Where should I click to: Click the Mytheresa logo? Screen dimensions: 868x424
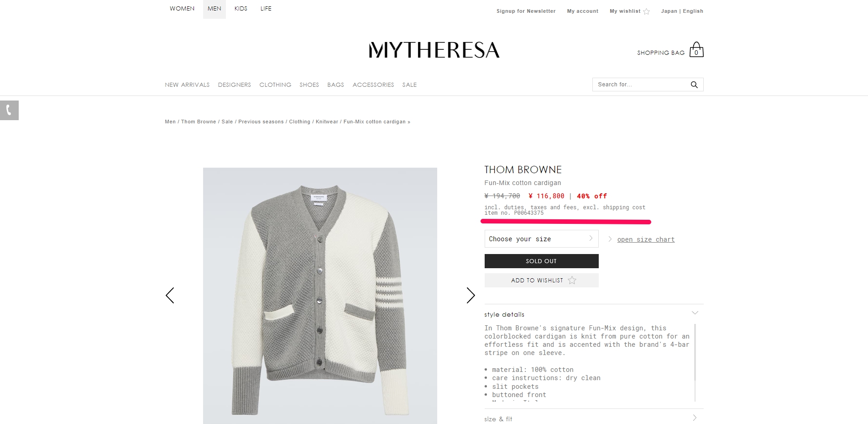point(434,50)
